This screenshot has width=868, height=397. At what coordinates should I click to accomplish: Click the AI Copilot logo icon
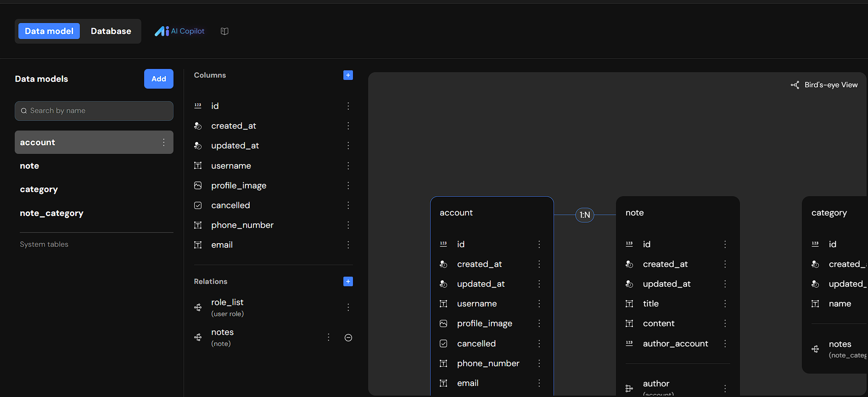point(162,31)
